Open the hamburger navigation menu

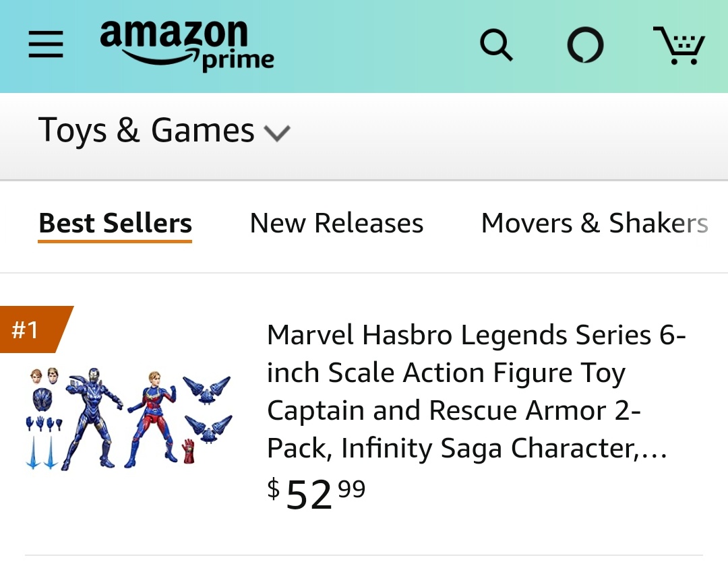tap(46, 45)
